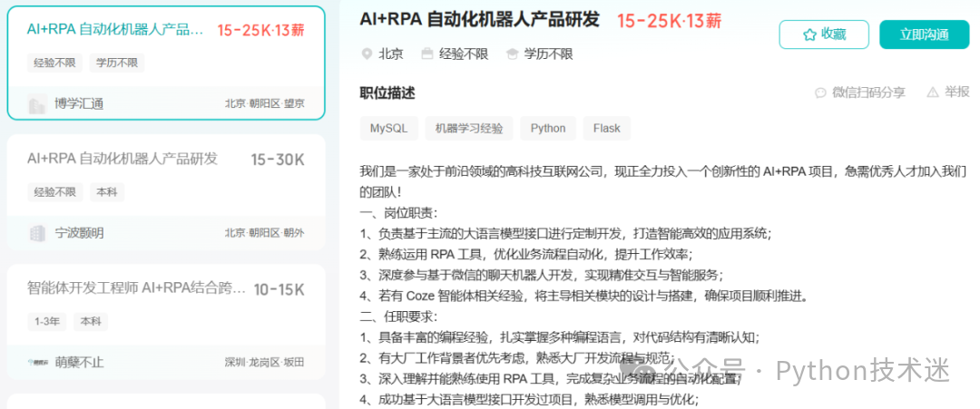Click the detail title AI+RPA 自动化机器人产品研发
The width and height of the screenshot is (980, 409).
click(x=480, y=20)
